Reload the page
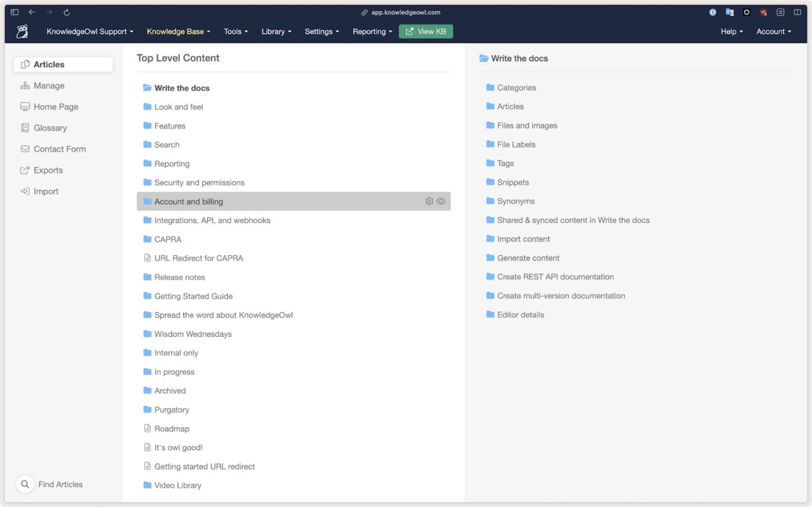Screen dimensions: 812x507 click(x=67, y=12)
